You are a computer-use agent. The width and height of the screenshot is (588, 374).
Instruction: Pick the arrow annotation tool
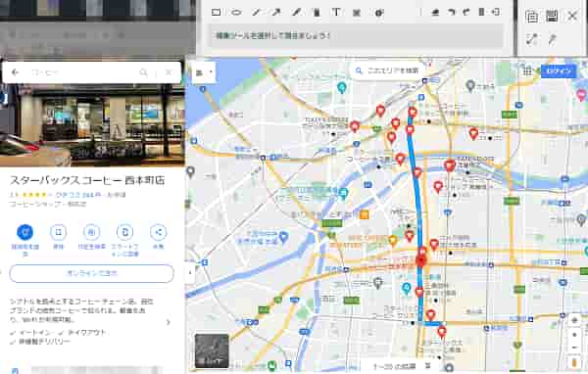(276, 13)
